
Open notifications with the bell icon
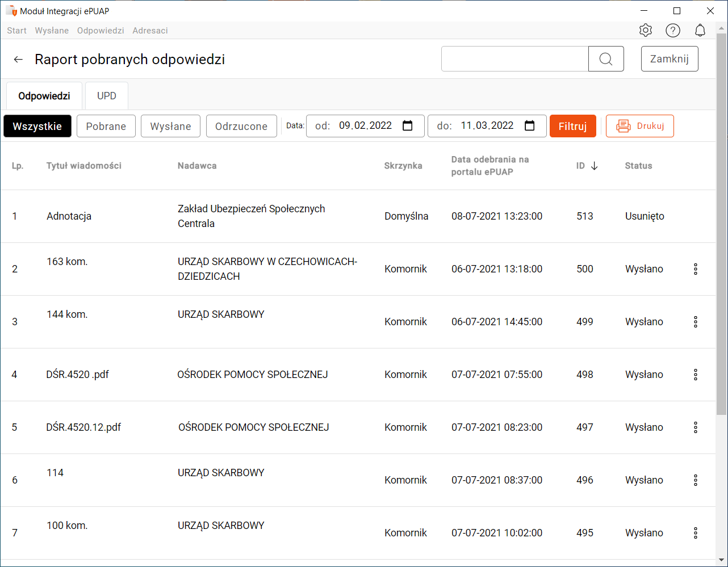click(700, 31)
